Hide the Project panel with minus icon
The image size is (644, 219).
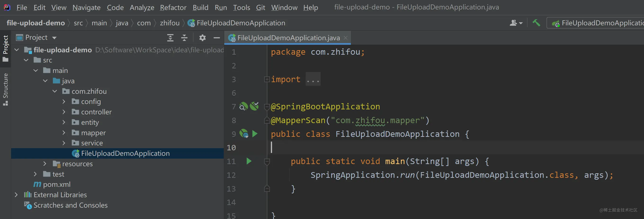click(217, 38)
